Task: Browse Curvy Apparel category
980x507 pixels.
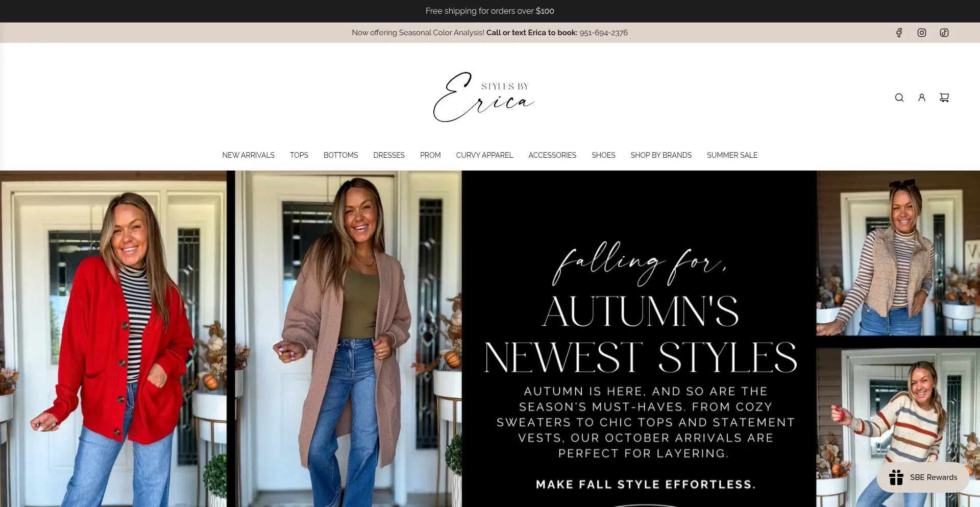Action: [x=484, y=155]
